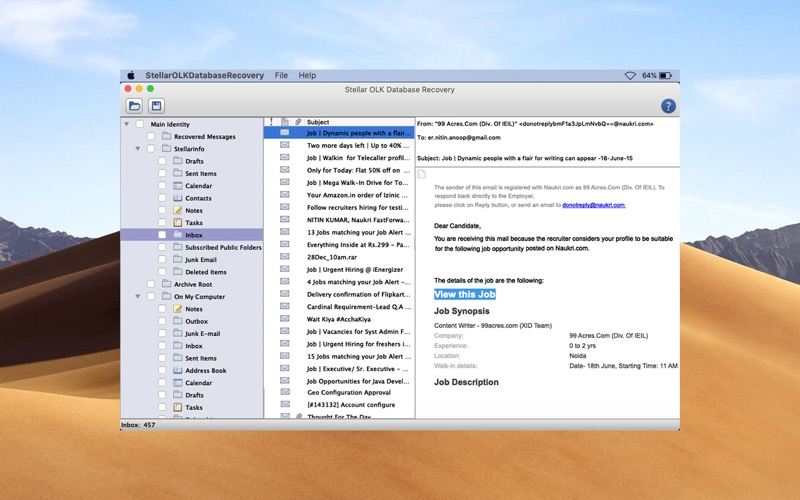
Task: Click the Calendar icon under Stellarinfo
Action: pos(178,186)
